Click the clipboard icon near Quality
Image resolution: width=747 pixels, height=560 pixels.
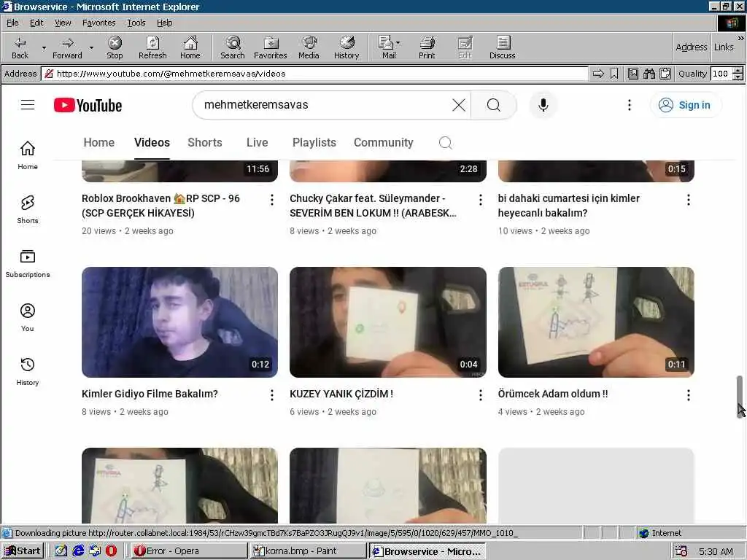[x=665, y=74]
